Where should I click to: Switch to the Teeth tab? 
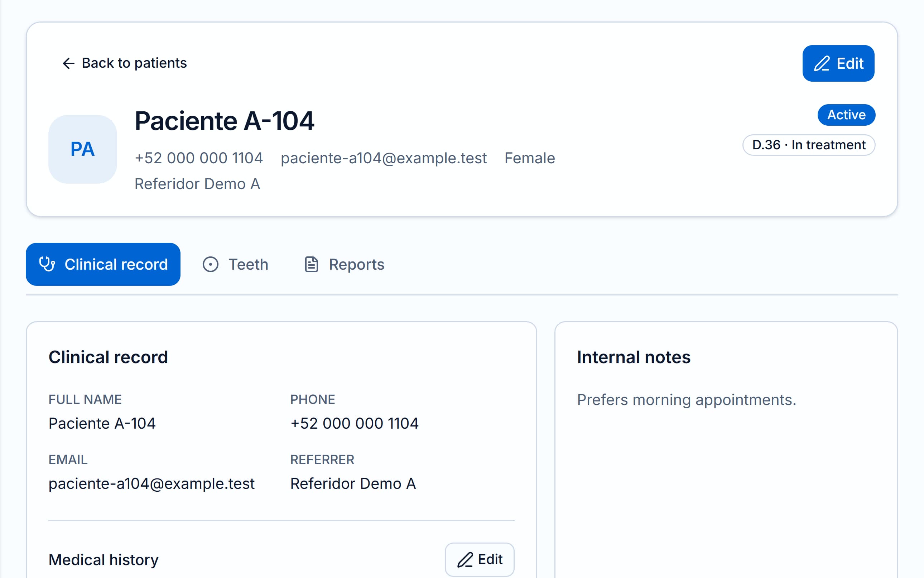[x=236, y=264]
